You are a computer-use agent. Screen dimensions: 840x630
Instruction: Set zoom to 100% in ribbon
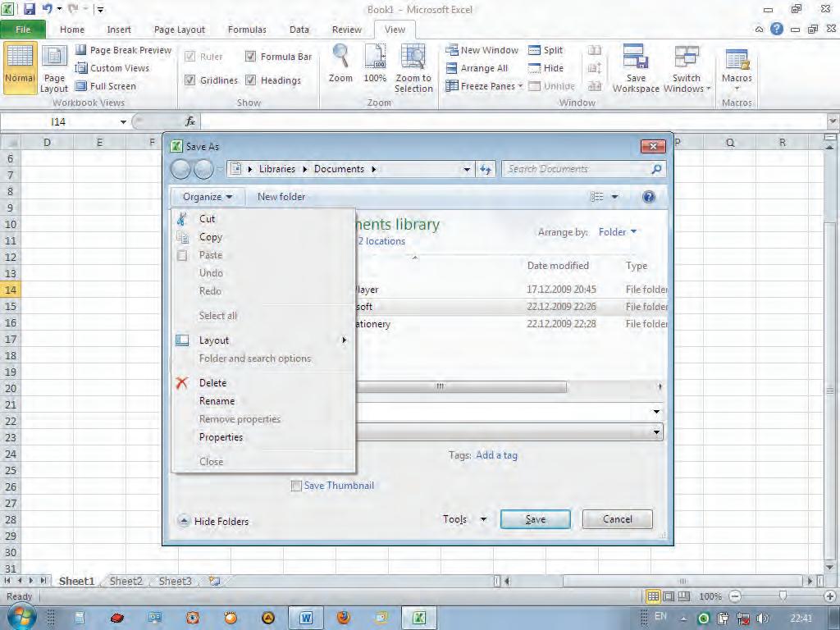(375, 64)
